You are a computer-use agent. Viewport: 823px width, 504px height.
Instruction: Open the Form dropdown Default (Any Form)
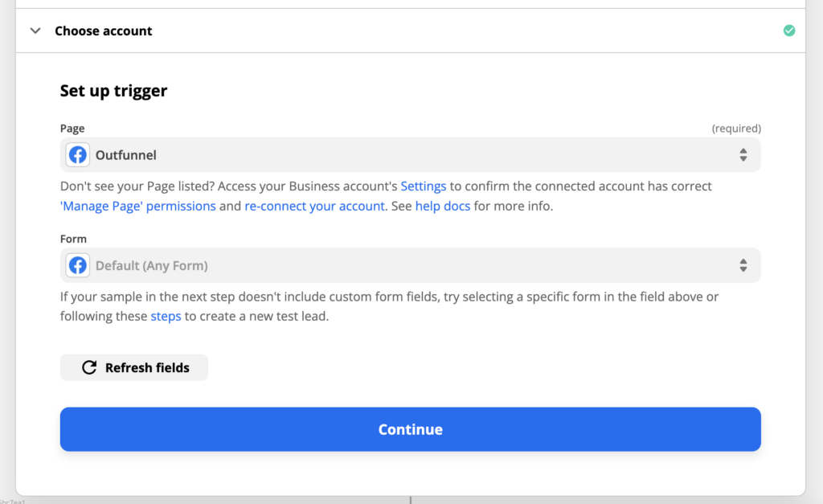pos(411,265)
